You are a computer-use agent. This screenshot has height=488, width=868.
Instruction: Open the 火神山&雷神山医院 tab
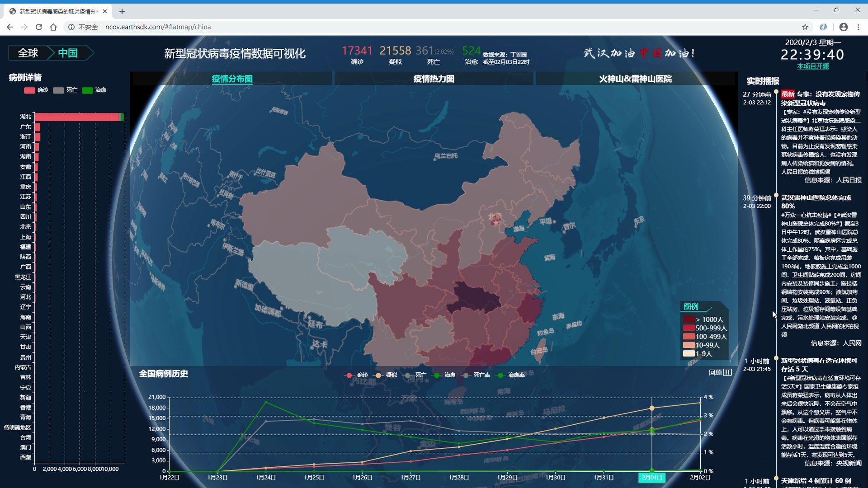click(635, 79)
